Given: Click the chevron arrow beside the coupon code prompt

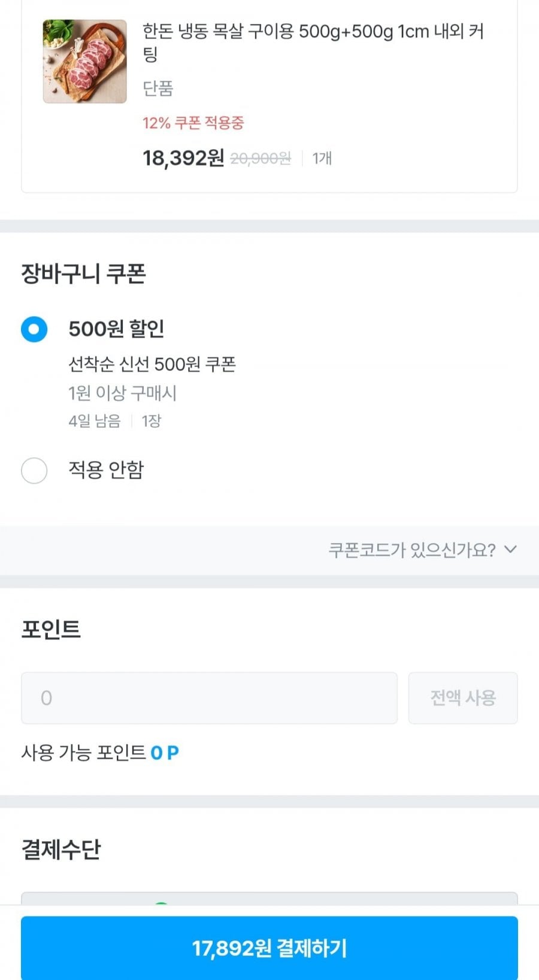Looking at the screenshot, I should click(x=510, y=549).
